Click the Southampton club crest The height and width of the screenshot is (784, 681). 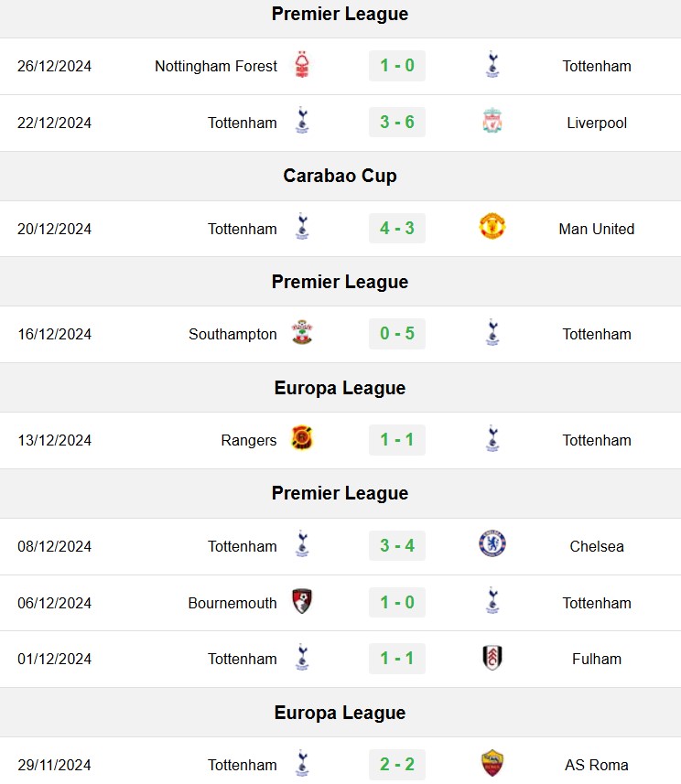(302, 332)
